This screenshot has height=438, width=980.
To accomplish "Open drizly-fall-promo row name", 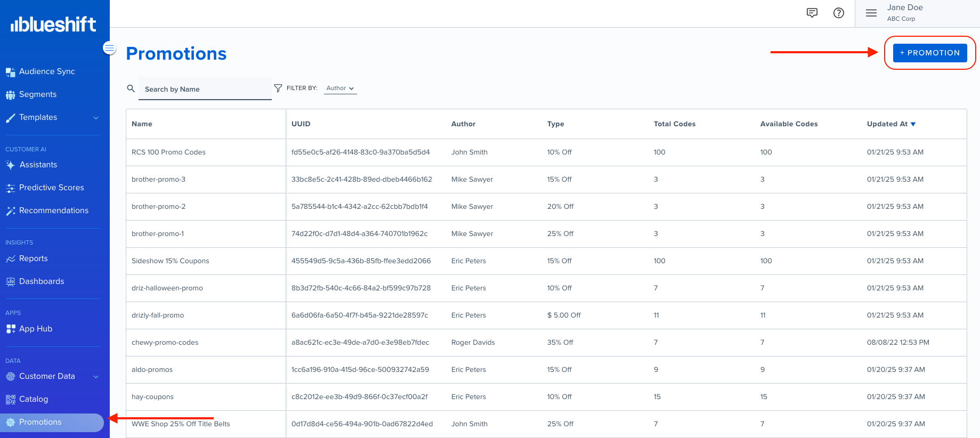I will (158, 315).
